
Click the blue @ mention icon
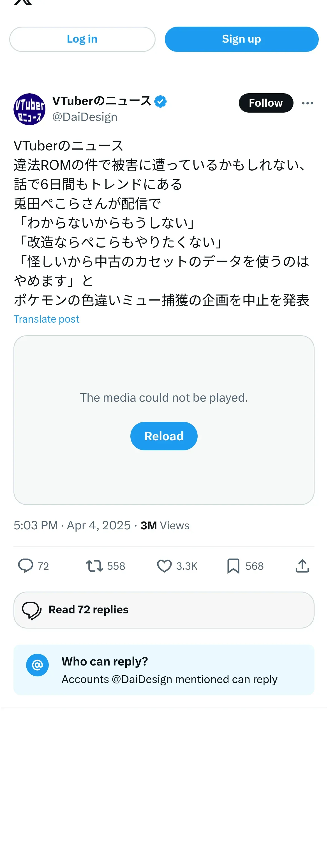(37, 665)
